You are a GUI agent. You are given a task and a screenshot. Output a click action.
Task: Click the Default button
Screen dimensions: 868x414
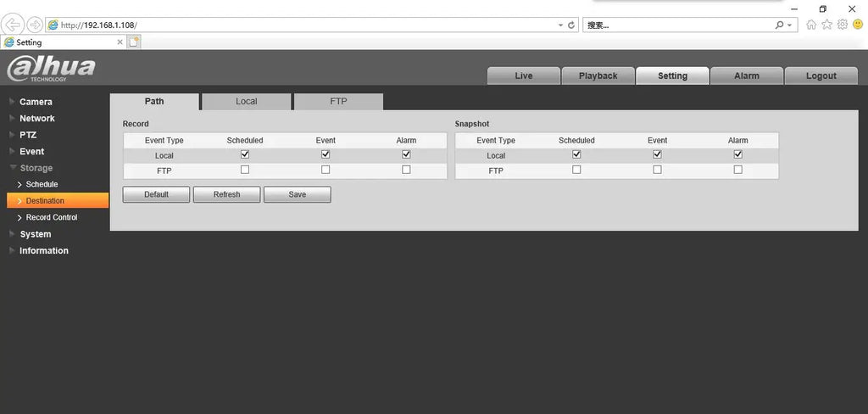tap(156, 194)
